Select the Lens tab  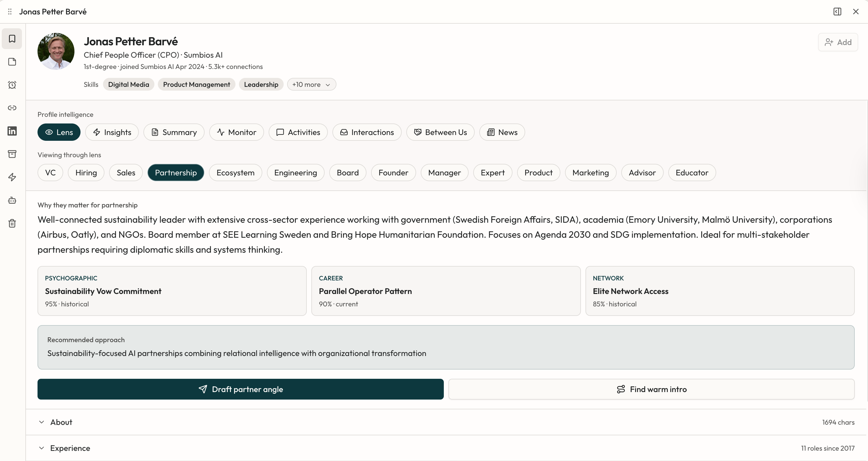59,132
